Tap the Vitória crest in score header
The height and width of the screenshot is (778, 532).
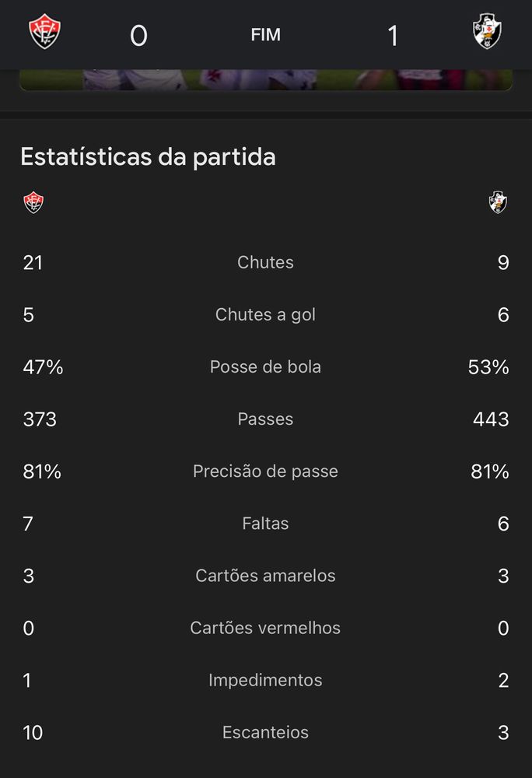coord(44,32)
